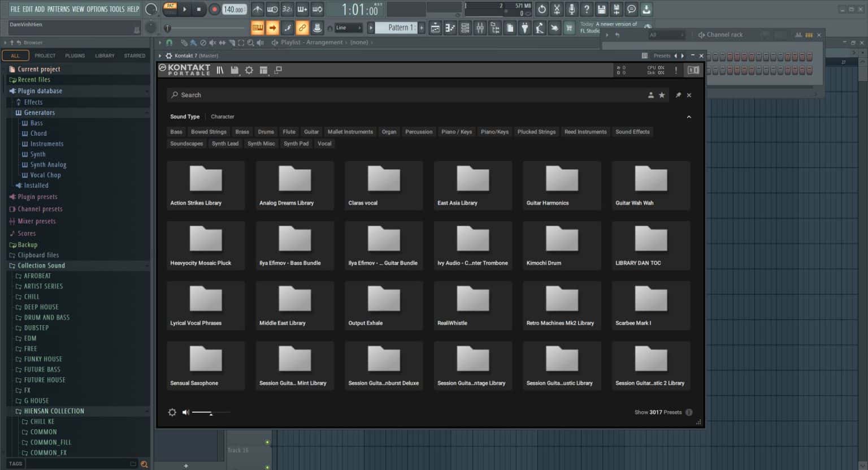Viewport: 868px width, 470px height.
Task: Toggle PAT/SONG mode switch
Action: [x=170, y=8]
